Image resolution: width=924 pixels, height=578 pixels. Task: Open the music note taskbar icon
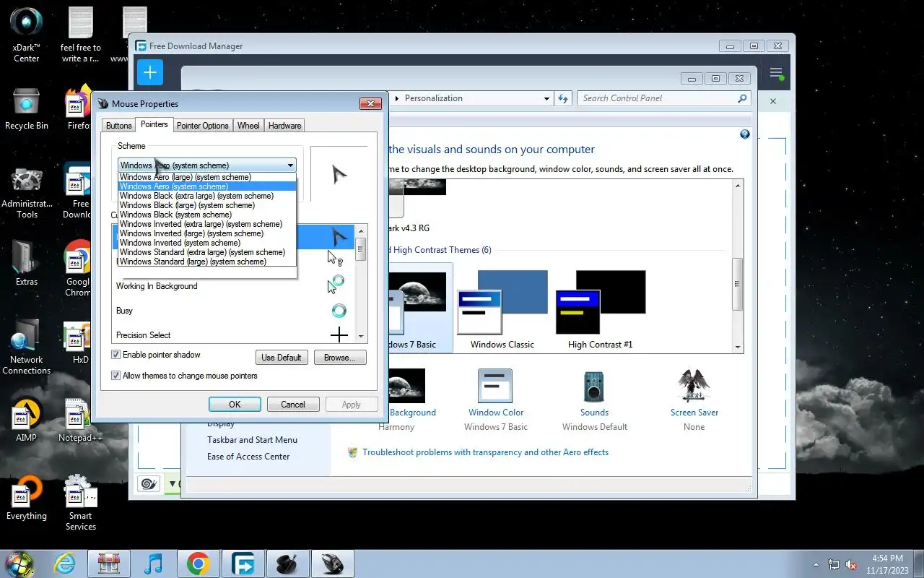coord(153,563)
